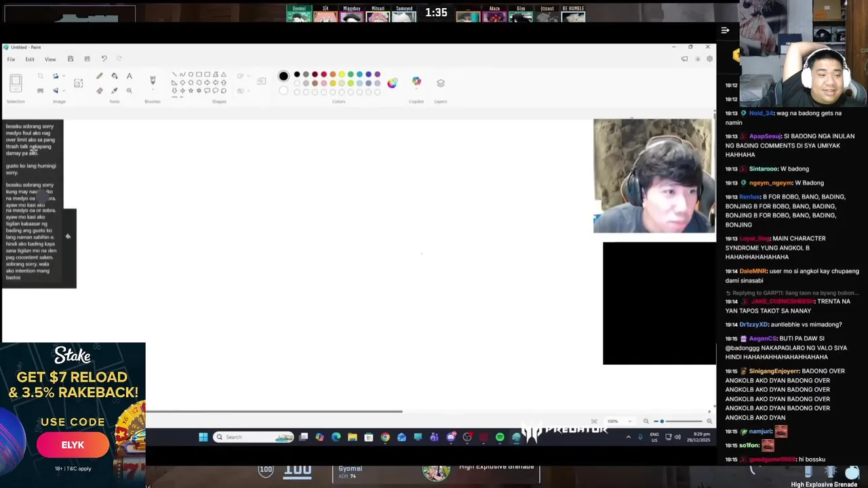
Task: Expand the Rotate dropdown arrow
Action: [64, 75]
